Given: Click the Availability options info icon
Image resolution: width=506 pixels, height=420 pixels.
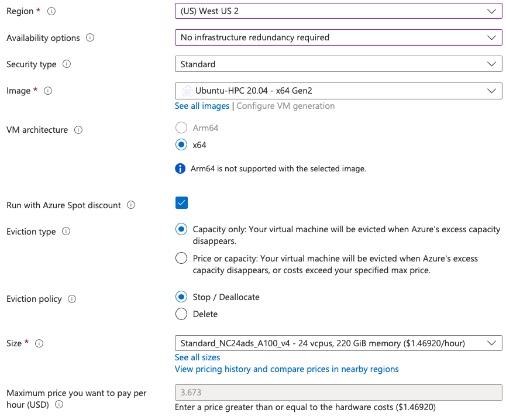Looking at the screenshot, I should click(x=90, y=38).
